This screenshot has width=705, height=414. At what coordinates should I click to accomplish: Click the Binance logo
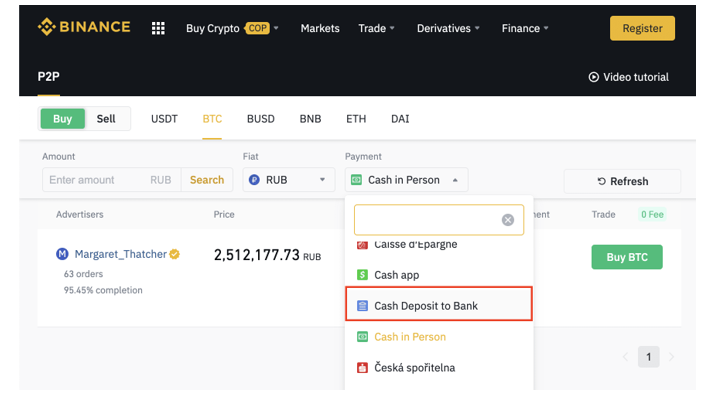click(x=84, y=27)
